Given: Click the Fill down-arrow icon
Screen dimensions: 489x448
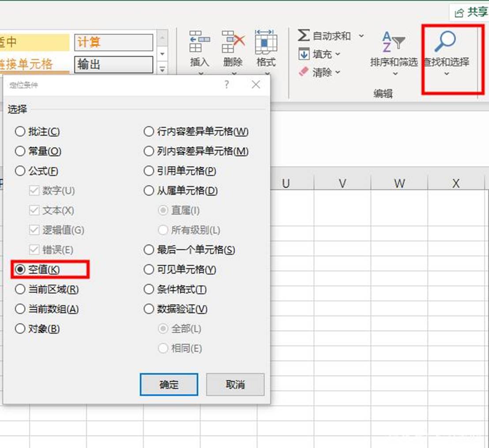Looking at the screenshot, I should pos(304,54).
